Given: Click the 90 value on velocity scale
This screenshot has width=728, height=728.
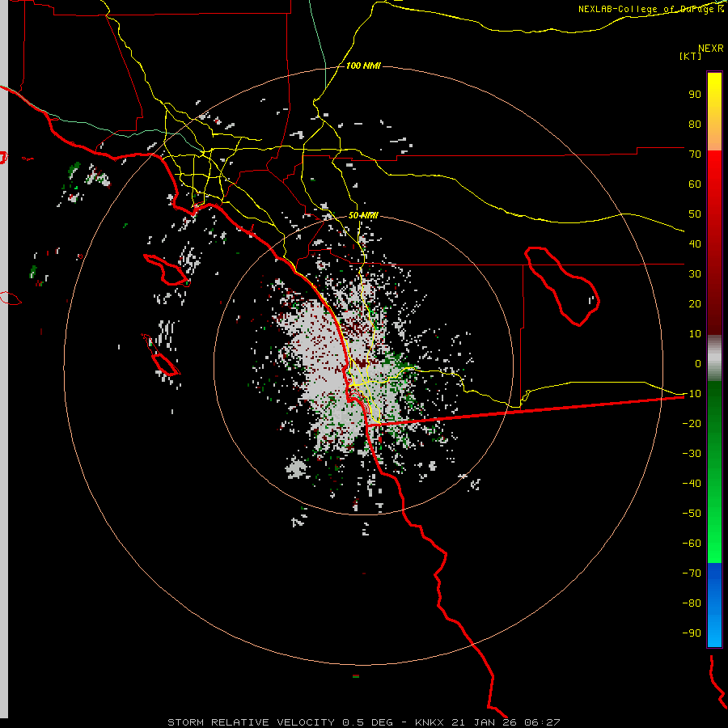Looking at the screenshot, I should click(695, 95).
